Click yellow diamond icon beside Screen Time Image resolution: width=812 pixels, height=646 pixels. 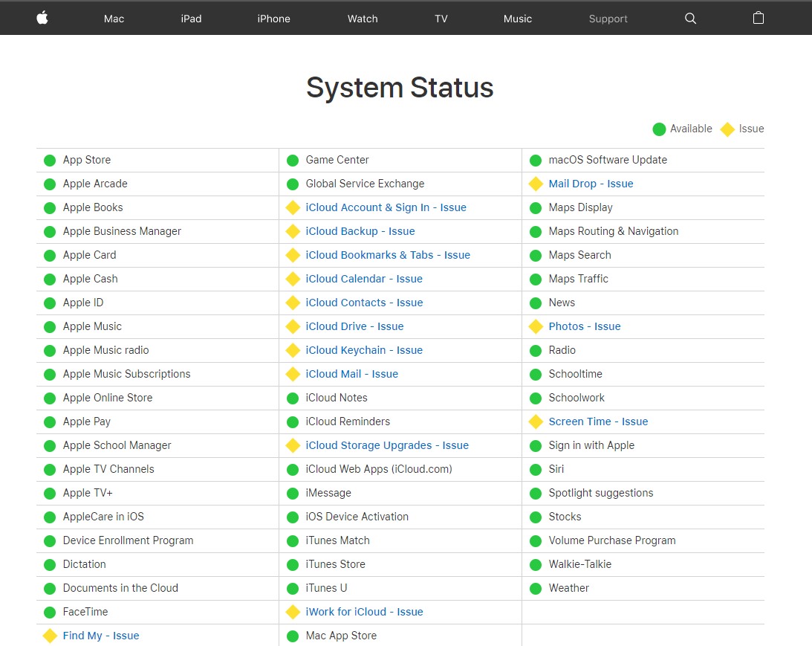pyautogui.click(x=536, y=421)
